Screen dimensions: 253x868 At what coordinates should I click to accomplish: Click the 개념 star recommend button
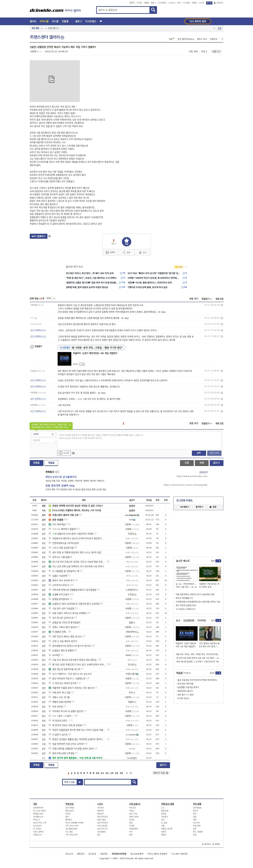click(x=127, y=242)
